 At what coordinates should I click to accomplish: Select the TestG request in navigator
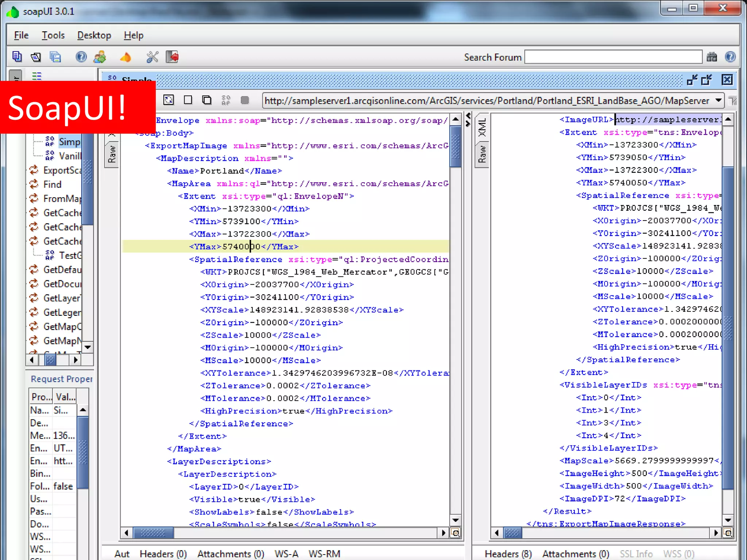pos(63,256)
